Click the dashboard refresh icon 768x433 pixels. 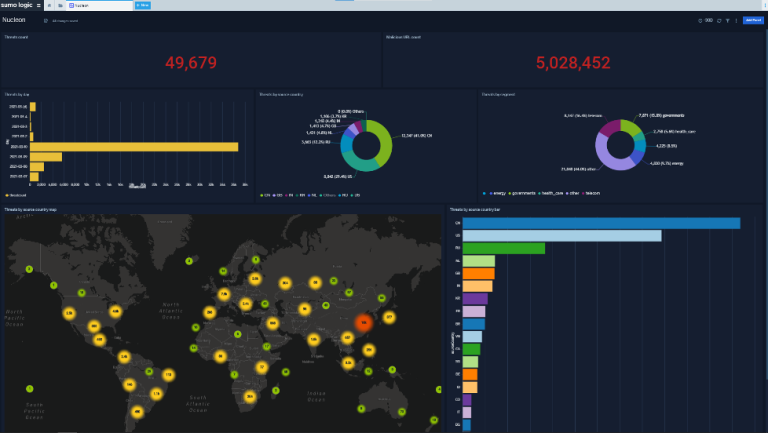pyautogui.click(x=717, y=20)
